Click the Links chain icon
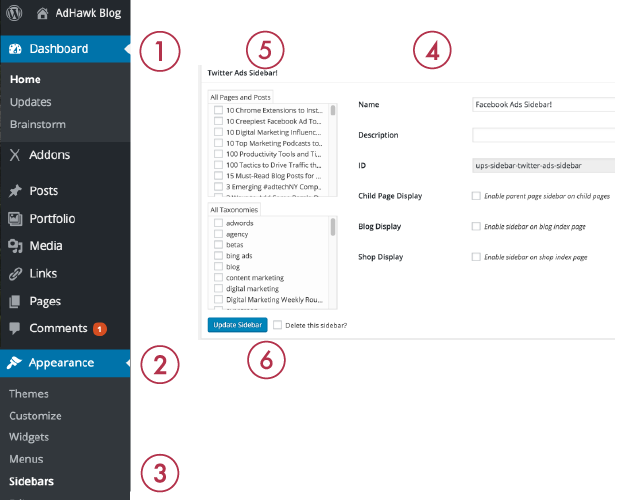The height and width of the screenshot is (500, 640). pyautogui.click(x=15, y=273)
